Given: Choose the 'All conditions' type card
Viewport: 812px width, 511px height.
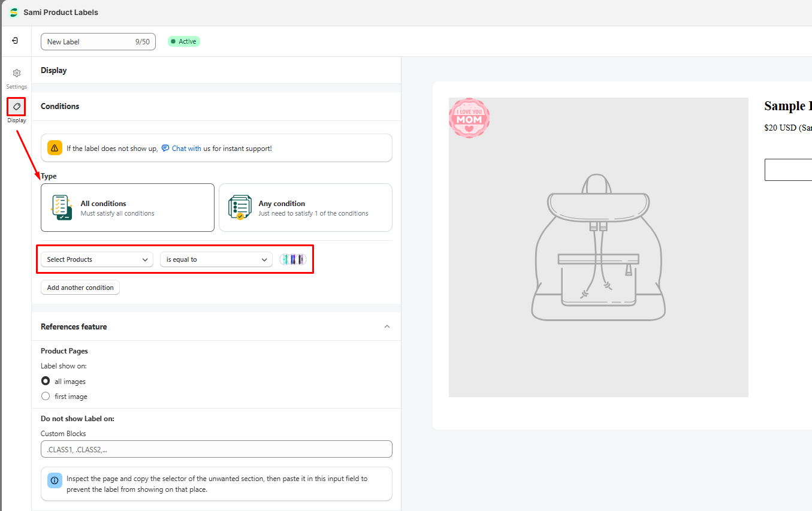Looking at the screenshot, I should tap(128, 207).
